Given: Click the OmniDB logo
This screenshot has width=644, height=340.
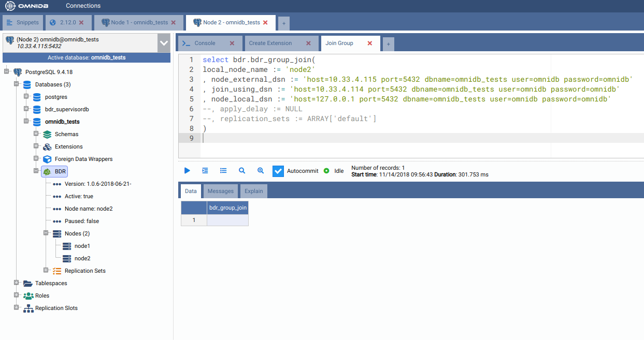Looking at the screenshot, I should point(27,6).
